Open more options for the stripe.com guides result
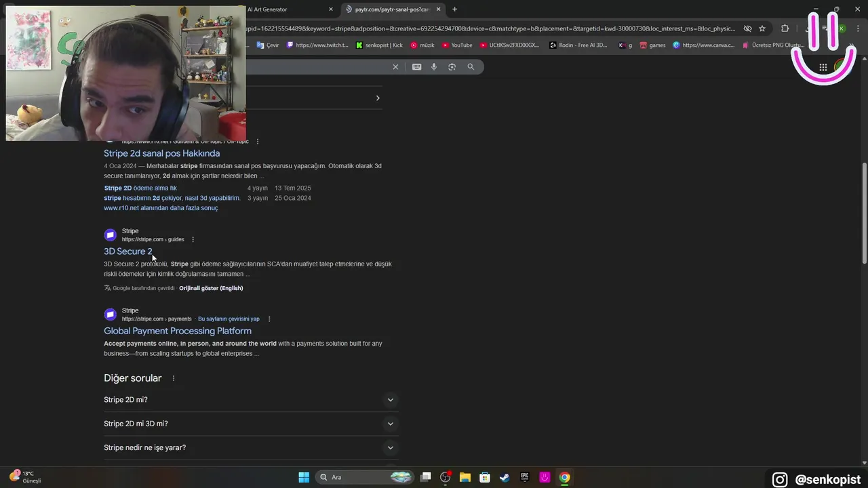This screenshot has height=488, width=868. pyautogui.click(x=193, y=239)
